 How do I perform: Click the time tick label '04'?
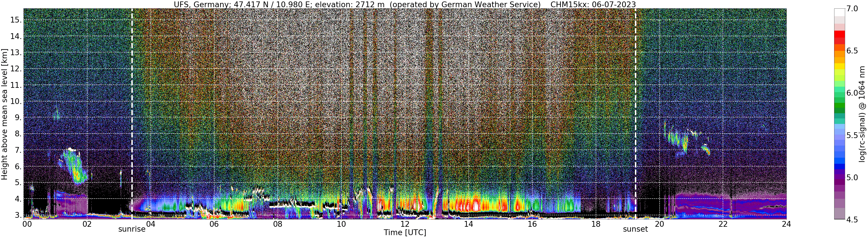tap(151, 224)
